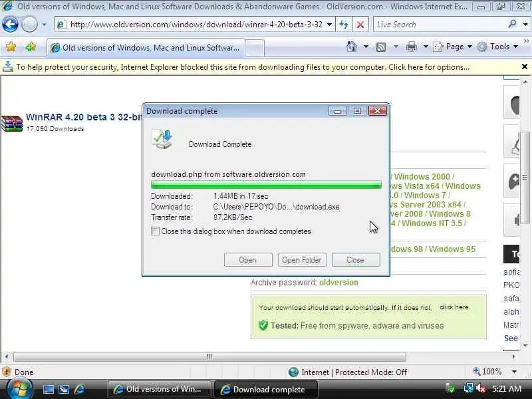The height and width of the screenshot is (399, 532).
Task: Switch to Old versions of Win taskbar button
Action: point(159,389)
